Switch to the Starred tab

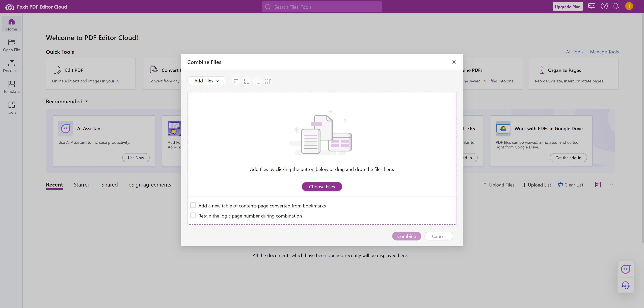pyautogui.click(x=82, y=185)
